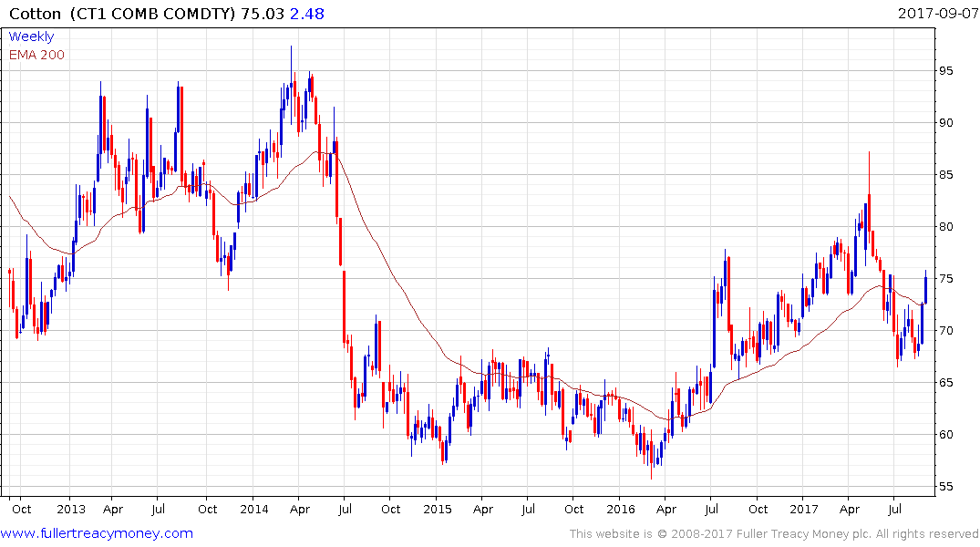Click the EMA 200 legend label
This screenshot has width=980, height=547.
click(x=36, y=55)
